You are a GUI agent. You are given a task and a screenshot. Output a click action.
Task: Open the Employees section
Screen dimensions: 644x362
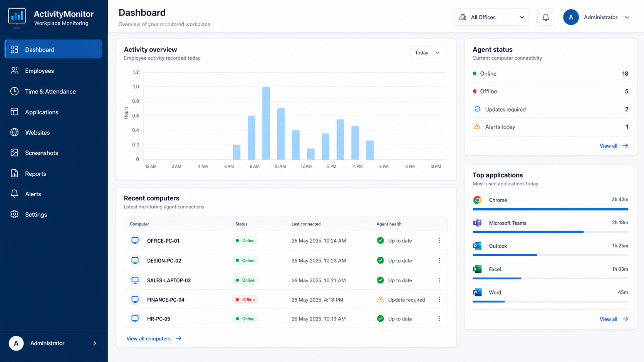[54, 70]
